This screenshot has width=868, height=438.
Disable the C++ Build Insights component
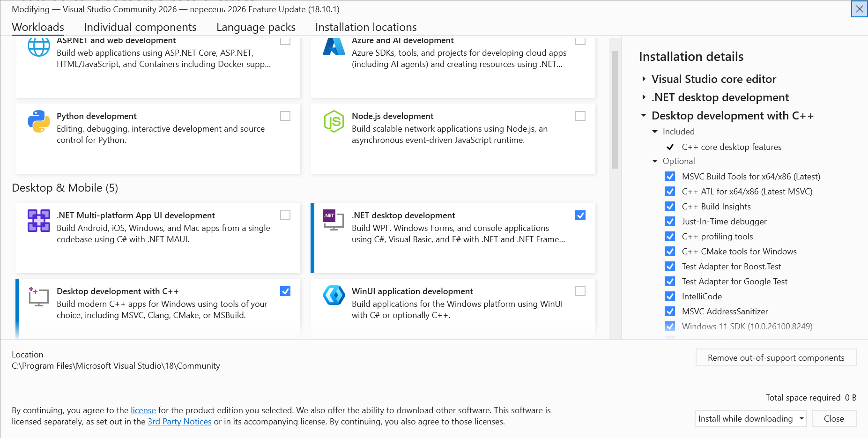tap(670, 207)
